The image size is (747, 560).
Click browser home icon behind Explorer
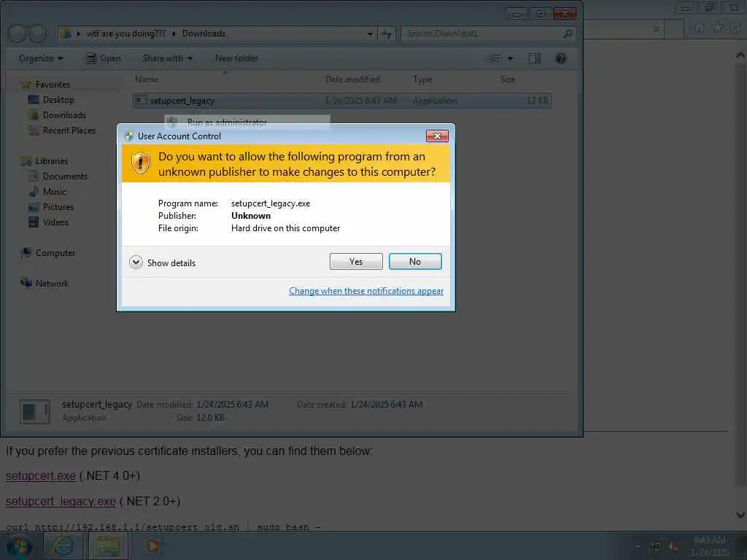pyautogui.click(x=699, y=28)
